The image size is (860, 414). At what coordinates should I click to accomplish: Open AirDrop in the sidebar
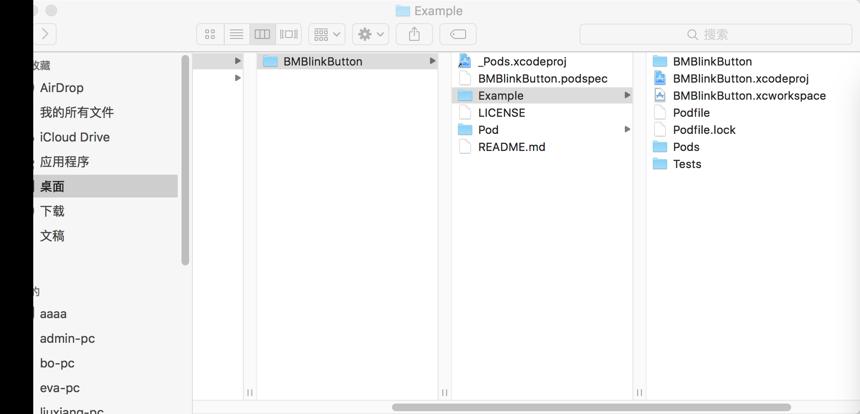pyautogui.click(x=61, y=88)
